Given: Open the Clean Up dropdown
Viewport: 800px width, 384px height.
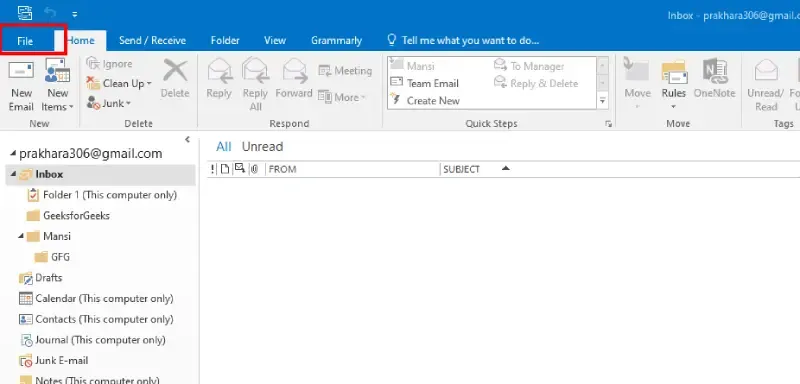Looking at the screenshot, I should tap(119, 83).
